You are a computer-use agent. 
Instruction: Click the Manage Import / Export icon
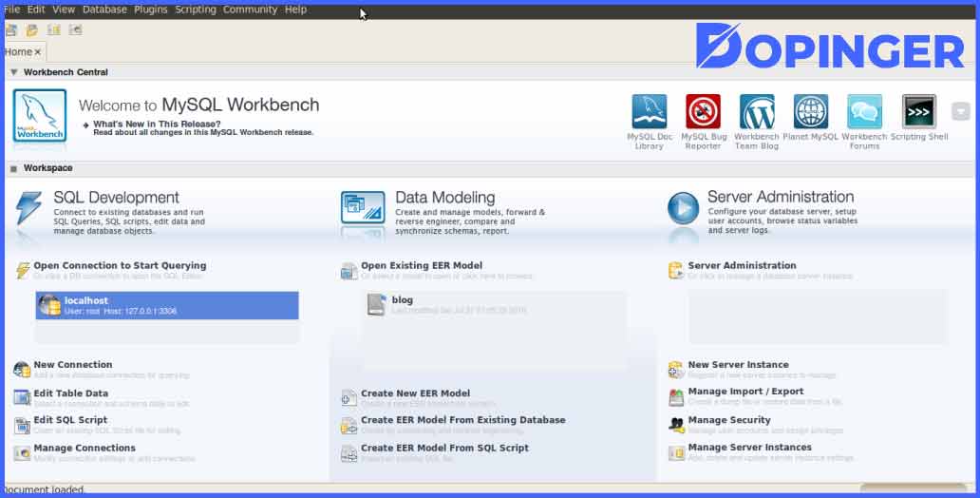coord(676,396)
